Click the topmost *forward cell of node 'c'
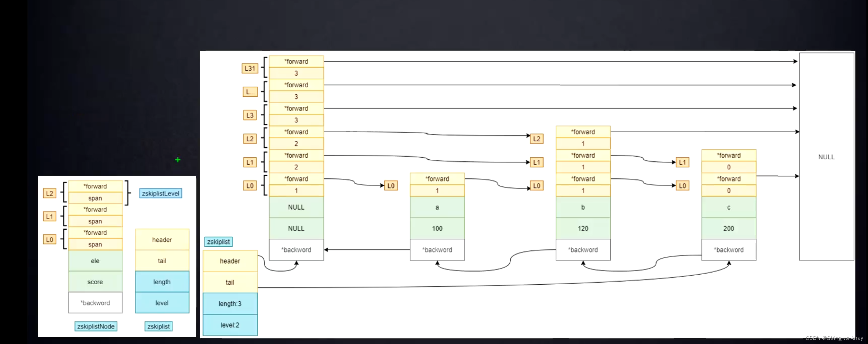 click(729, 155)
